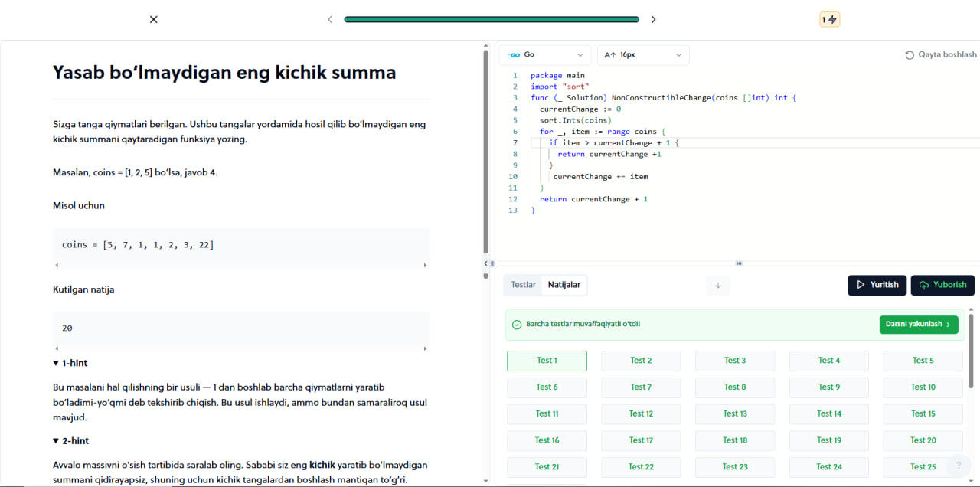Go to the previous lesson arrow
This screenshot has width=980, height=487.
[x=330, y=19]
